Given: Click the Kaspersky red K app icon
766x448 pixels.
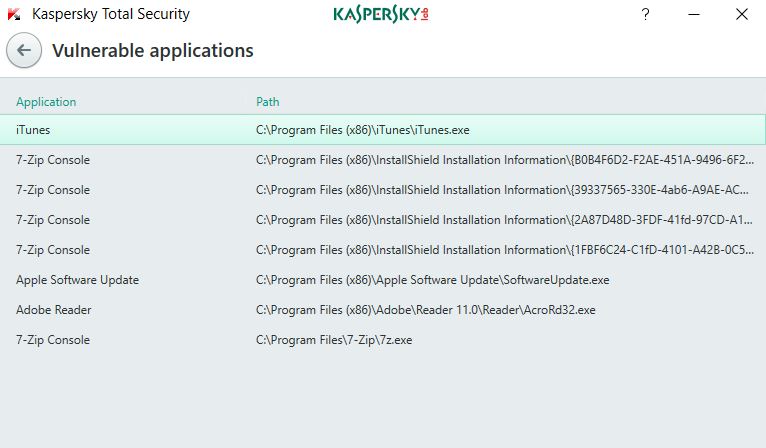Looking at the screenshot, I should pyautogui.click(x=14, y=14).
